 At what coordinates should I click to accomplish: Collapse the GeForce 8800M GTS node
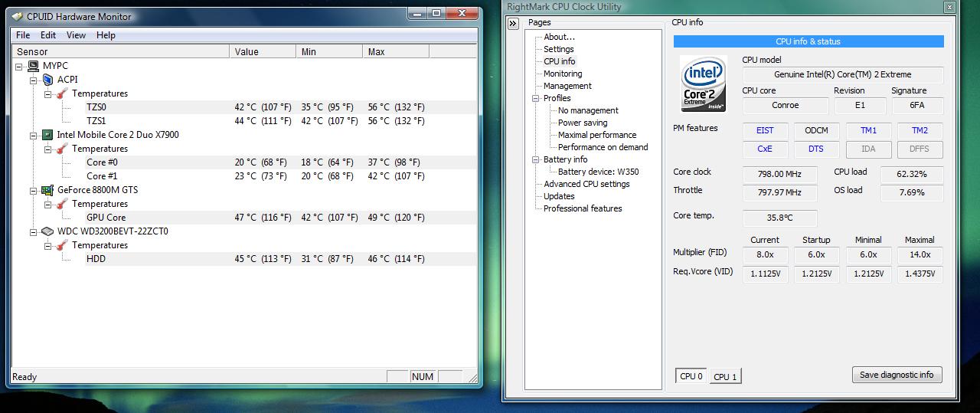(34, 191)
